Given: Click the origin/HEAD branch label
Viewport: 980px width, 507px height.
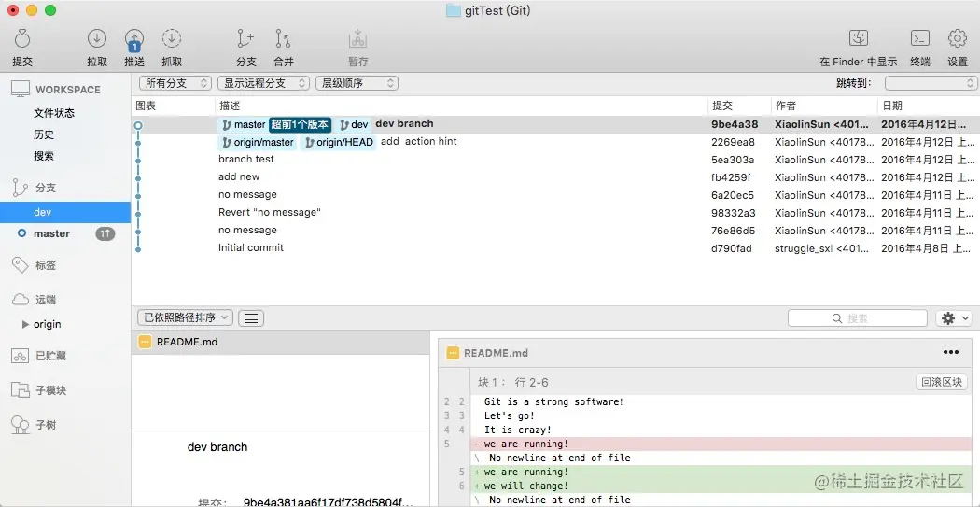Looking at the screenshot, I should [x=340, y=143].
